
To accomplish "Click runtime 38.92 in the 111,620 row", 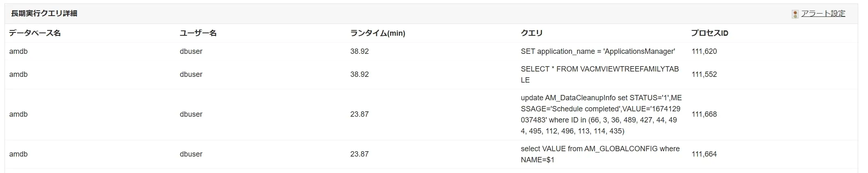I will pyautogui.click(x=359, y=51).
